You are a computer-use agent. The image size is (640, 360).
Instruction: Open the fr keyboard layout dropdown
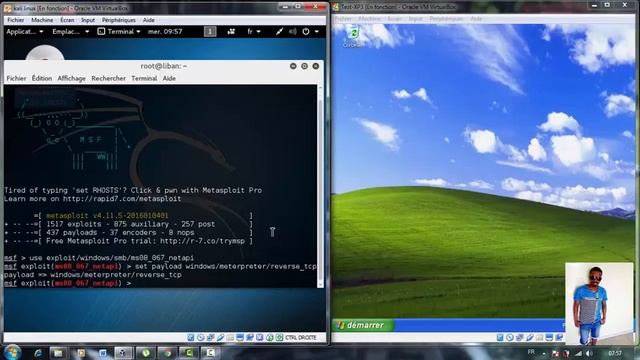click(x=253, y=31)
